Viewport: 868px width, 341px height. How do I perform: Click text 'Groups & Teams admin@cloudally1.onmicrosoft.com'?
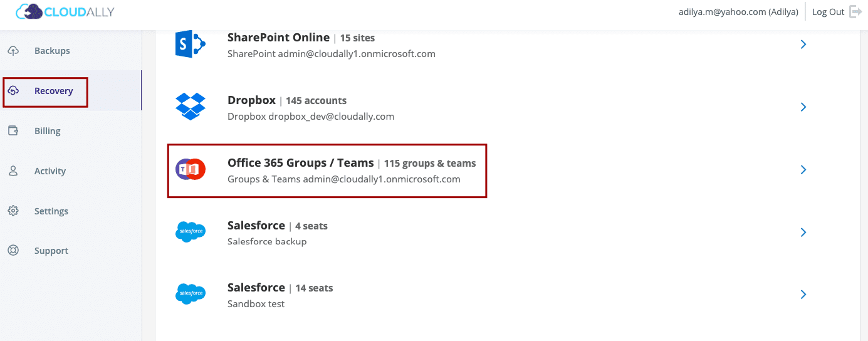pos(344,179)
